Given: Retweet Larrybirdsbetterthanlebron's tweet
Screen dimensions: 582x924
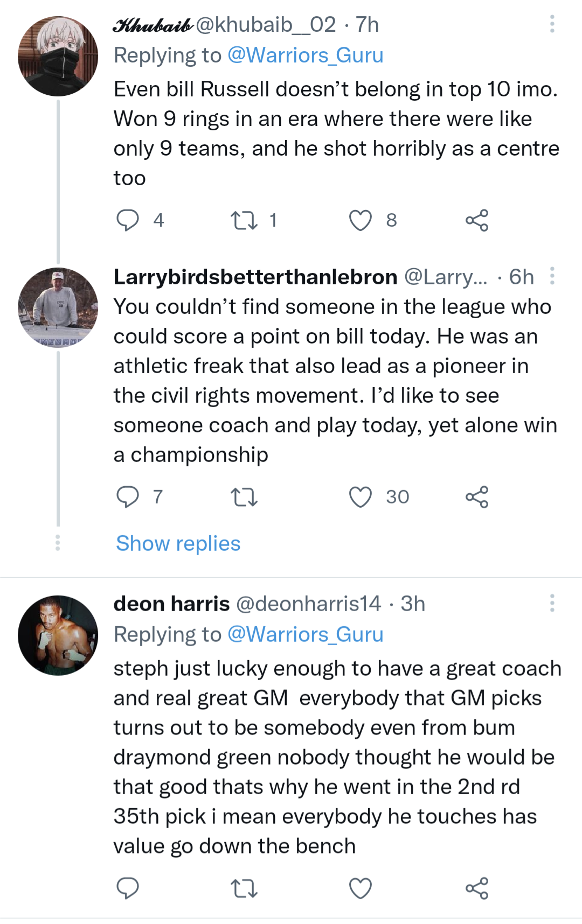Looking at the screenshot, I should tap(244, 497).
